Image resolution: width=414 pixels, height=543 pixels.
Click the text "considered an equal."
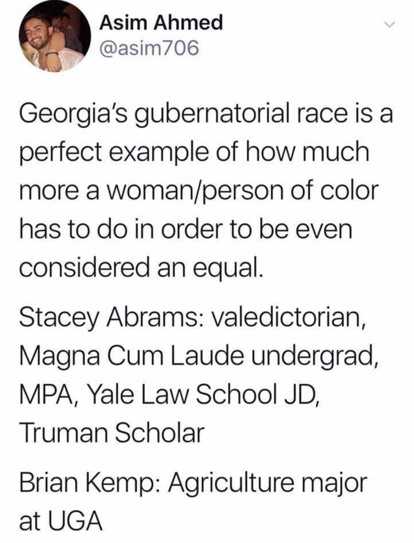pyautogui.click(x=139, y=268)
